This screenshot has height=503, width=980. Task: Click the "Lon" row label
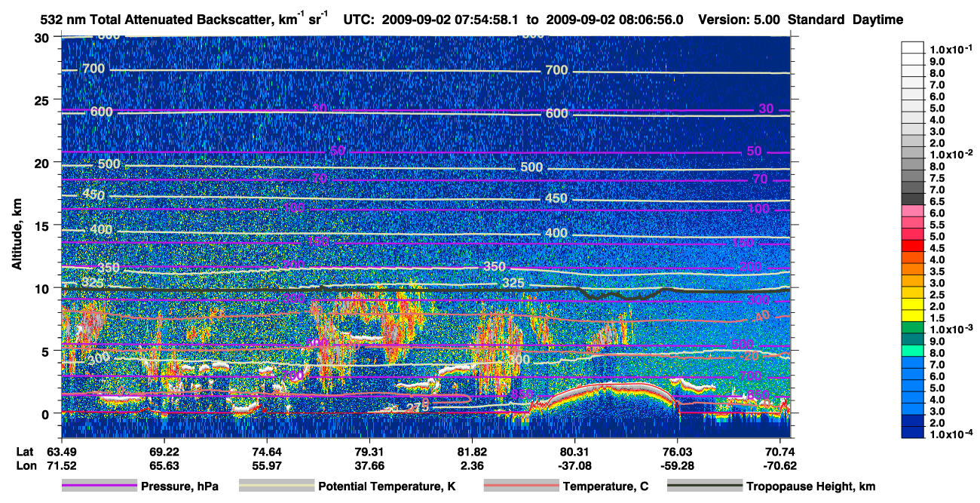[x=26, y=465]
